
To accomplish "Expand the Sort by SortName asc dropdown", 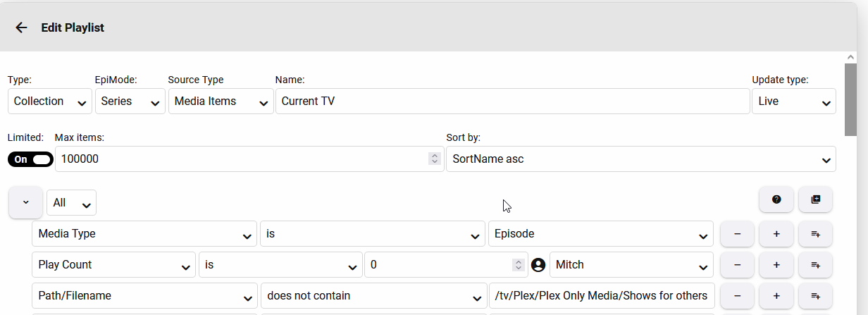I will (x=640, y=159).
